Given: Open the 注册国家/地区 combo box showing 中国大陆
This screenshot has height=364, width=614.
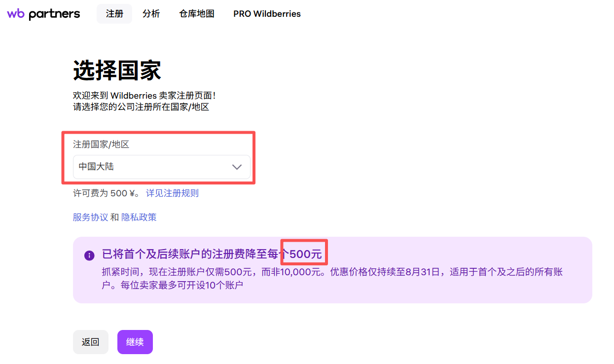Looking at the screenshot, I should click(x=162, y=167).
